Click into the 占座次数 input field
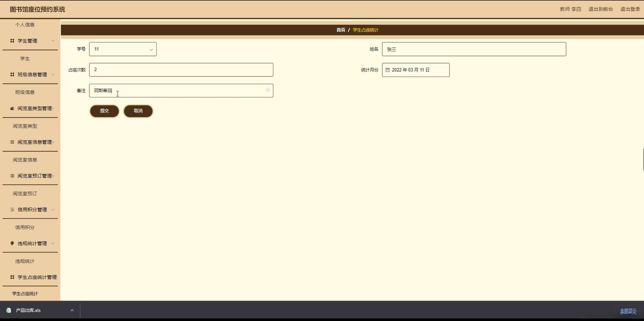Screen dimensions: 644x321 pyautogui.click(x=181, y=70)
